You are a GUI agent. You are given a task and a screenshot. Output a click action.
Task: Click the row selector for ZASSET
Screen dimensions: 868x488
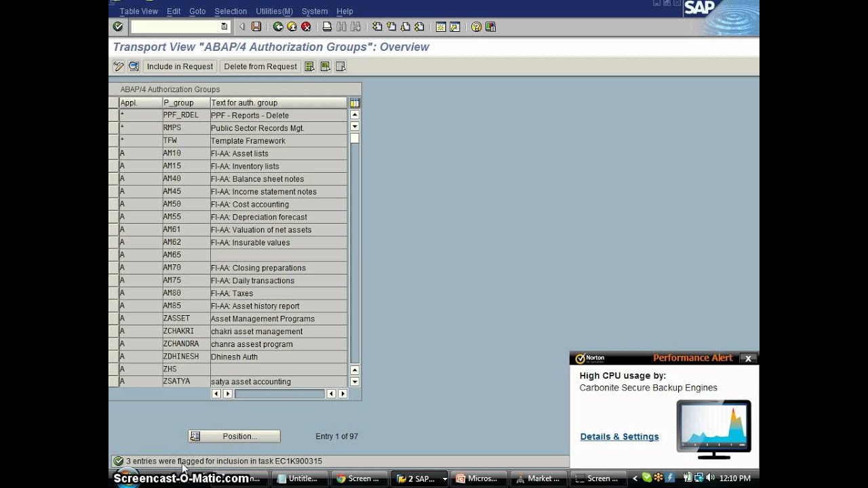(x=113, y=319)
